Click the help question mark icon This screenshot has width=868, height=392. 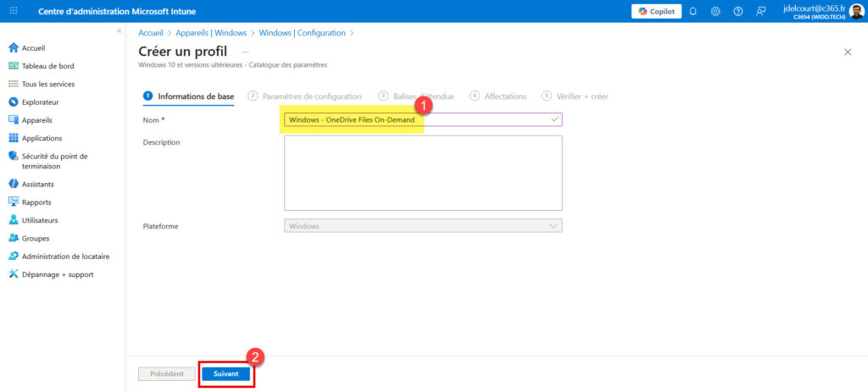pos(737,11)
